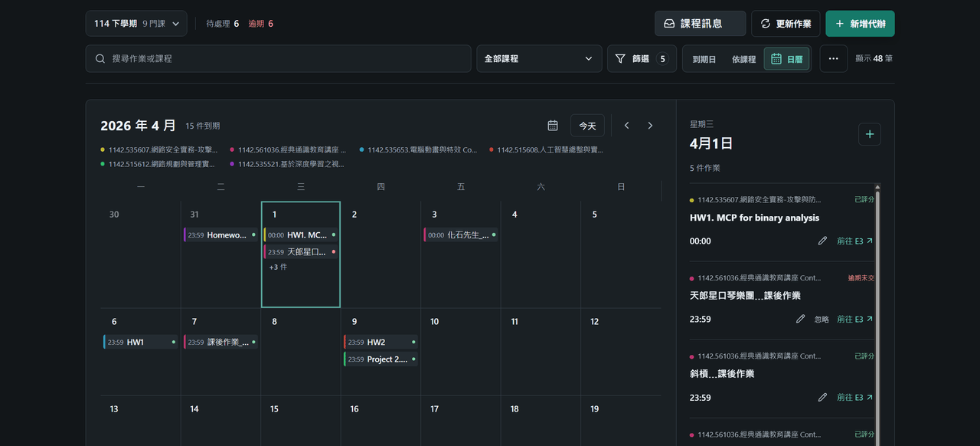Open the 23:59 天郎星口... calendar event

(301, 251)
